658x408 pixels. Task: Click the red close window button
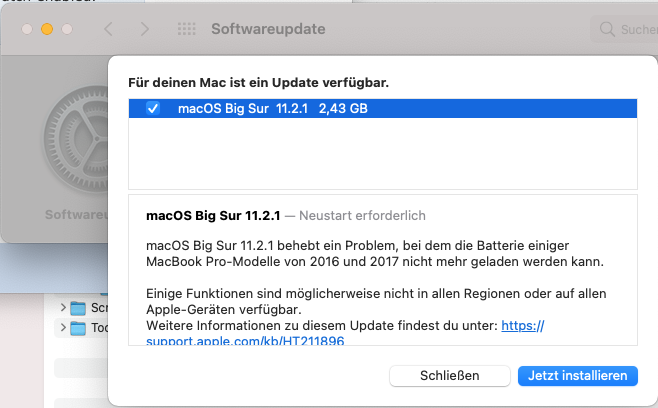click(27, 30)
